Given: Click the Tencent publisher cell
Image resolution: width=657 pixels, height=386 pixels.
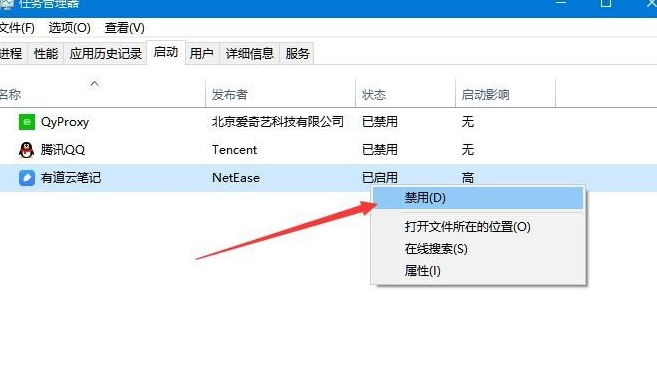Looking at the screenshot, I should 235,150.
